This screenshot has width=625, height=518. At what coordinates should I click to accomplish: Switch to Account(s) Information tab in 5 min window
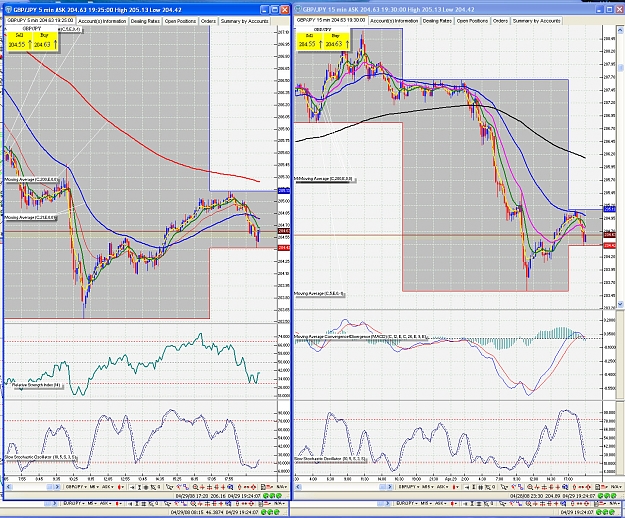pos(102,21)
